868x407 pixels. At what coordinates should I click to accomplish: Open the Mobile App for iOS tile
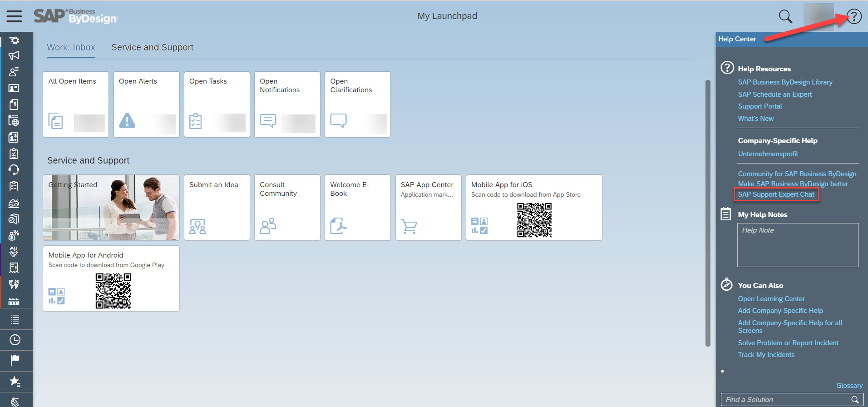[x=534, y=208]
